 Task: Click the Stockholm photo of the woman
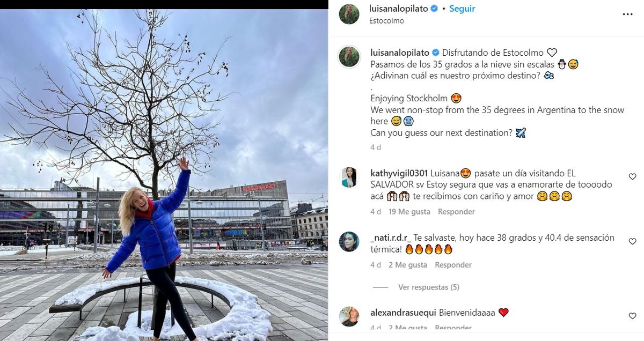click(164, 175)
